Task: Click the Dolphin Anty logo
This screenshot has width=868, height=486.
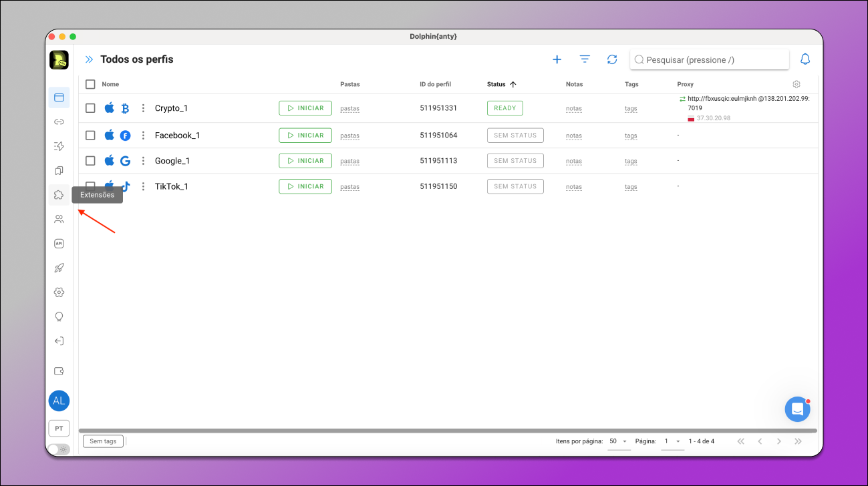Action: tap(59, 59)
